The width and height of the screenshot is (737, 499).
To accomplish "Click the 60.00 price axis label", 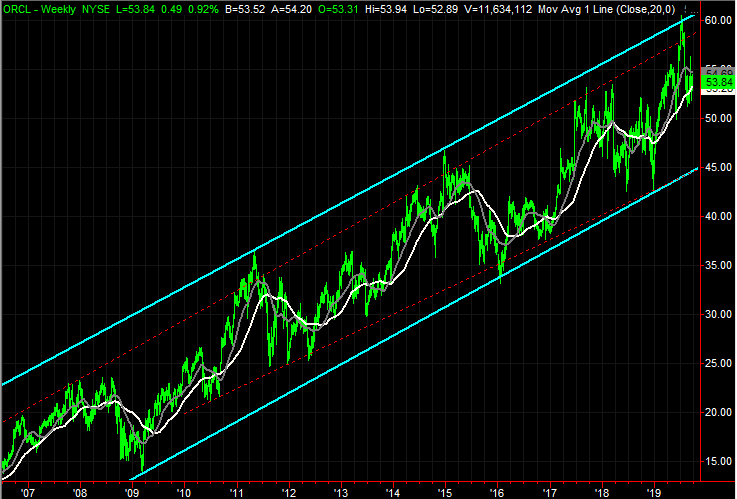I will pos(719,20).
